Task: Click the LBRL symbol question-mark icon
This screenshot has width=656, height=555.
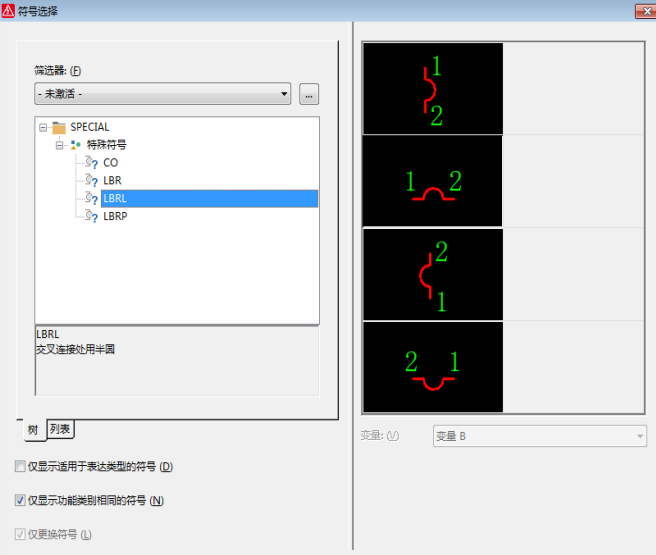Action: point(91,198)
